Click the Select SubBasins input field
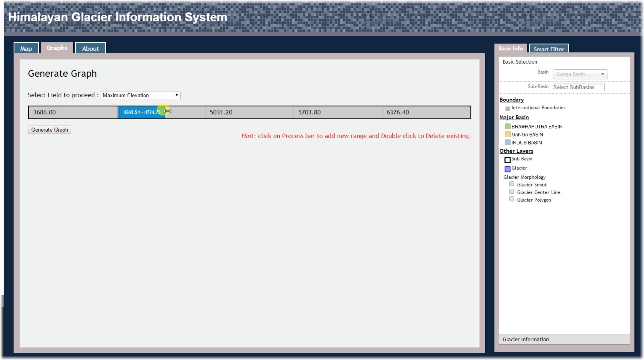 578,87
